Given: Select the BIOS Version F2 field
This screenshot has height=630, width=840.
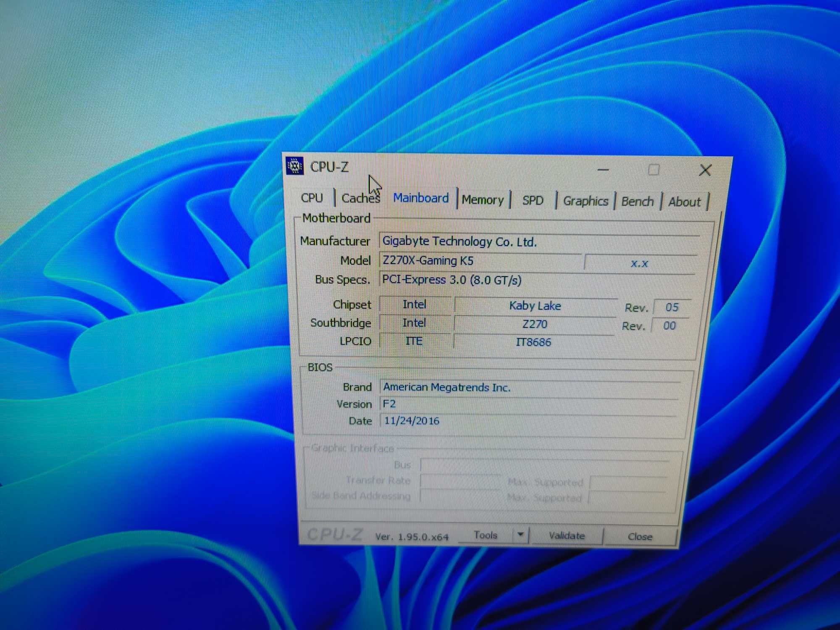Looking at the screenshot, I should coord(529,404).
